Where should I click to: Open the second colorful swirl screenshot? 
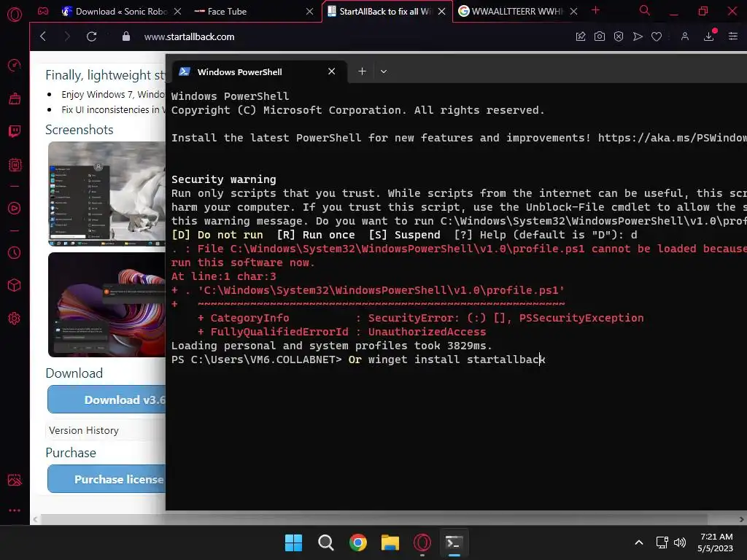pos(107,305)
